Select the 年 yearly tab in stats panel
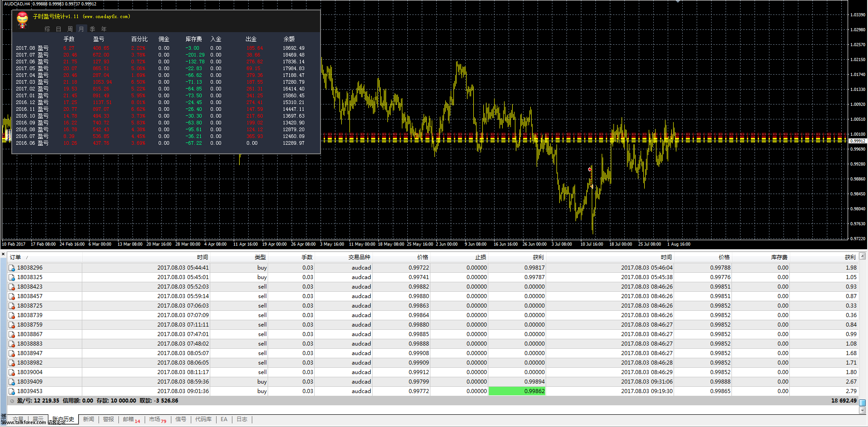The image size is (868, 427). pos(104,29)
